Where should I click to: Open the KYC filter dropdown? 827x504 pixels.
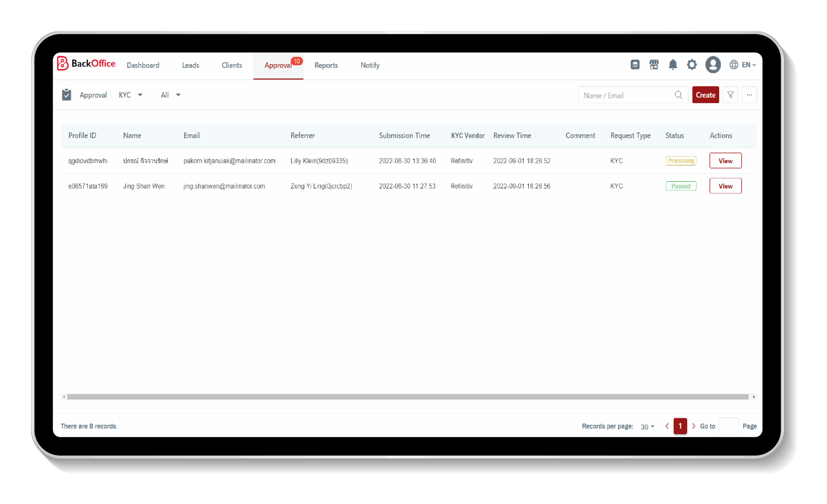(x=130, y=95)
